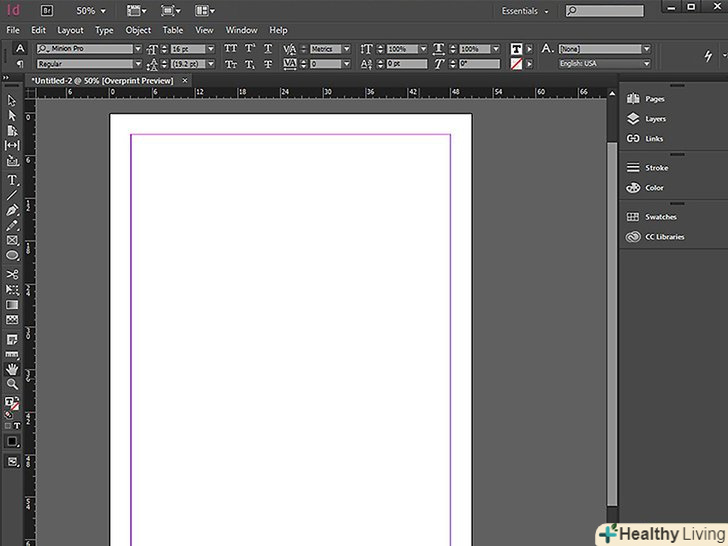Select the Pen tool
The image size is (728, 546).
[x=13, y=211]
